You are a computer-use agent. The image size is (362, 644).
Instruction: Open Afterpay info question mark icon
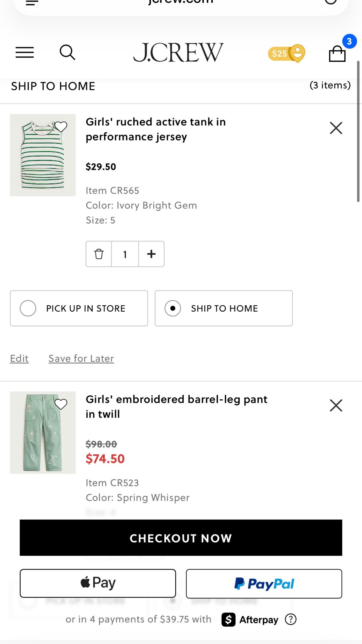tap(291, 619)
